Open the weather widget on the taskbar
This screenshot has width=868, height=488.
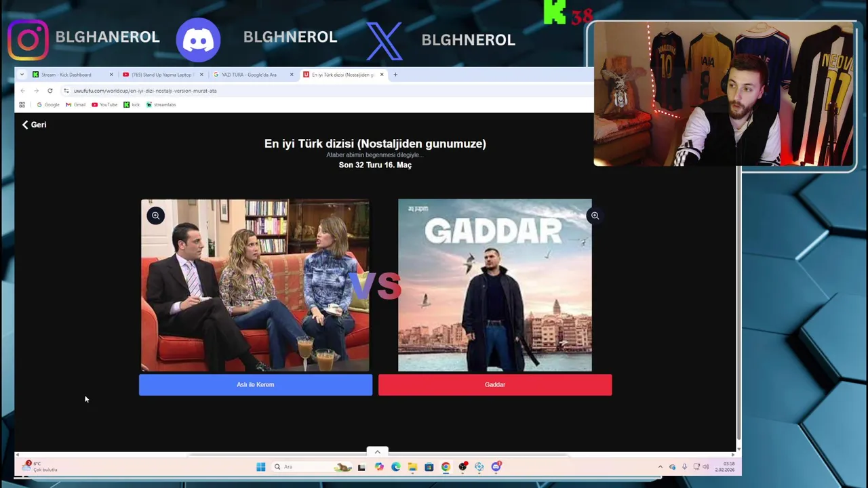[x=41, y=466]
